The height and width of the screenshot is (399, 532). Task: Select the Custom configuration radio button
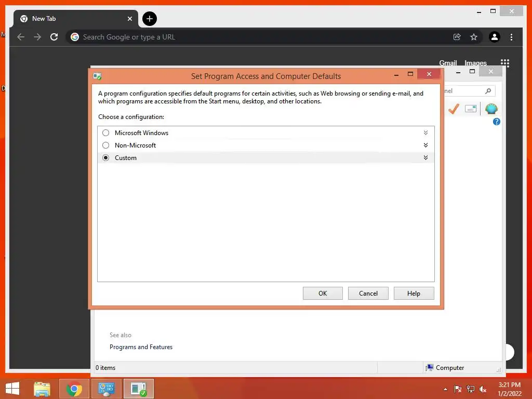pos(106,158)
